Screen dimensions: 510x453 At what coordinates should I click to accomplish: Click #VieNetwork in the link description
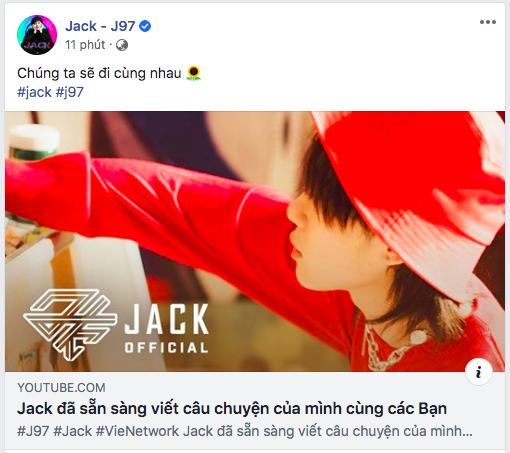137,431
